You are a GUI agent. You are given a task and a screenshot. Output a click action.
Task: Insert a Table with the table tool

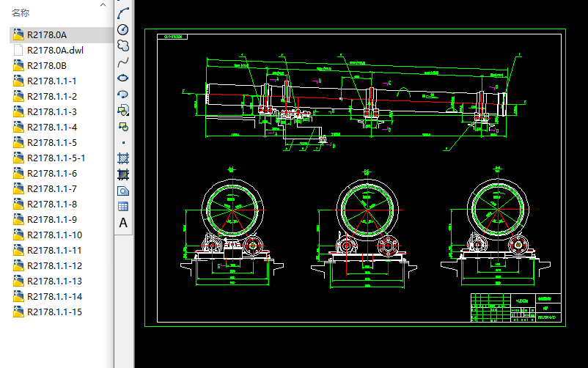coord(123,207)
